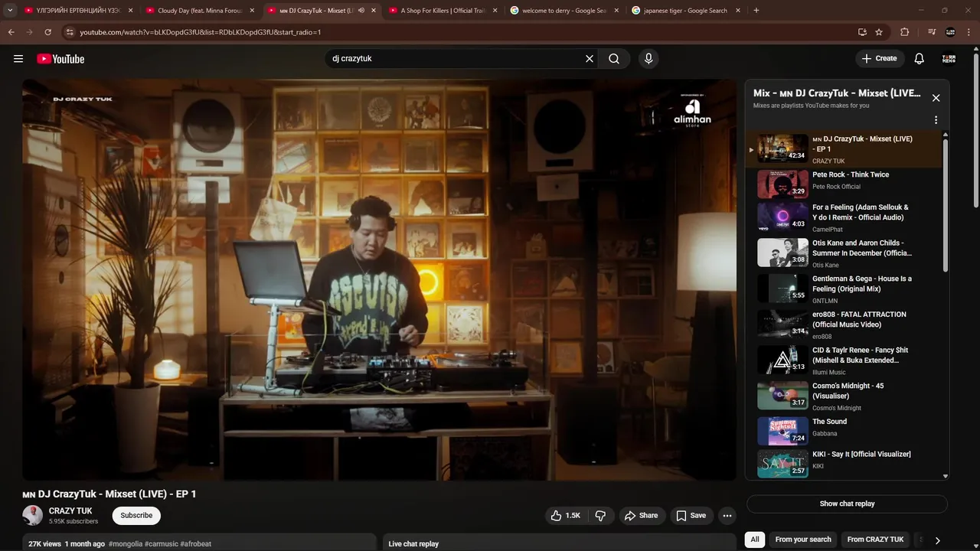Open the Create menu
The height and width of the screenshot is (551, 980).
click(879, 59)
